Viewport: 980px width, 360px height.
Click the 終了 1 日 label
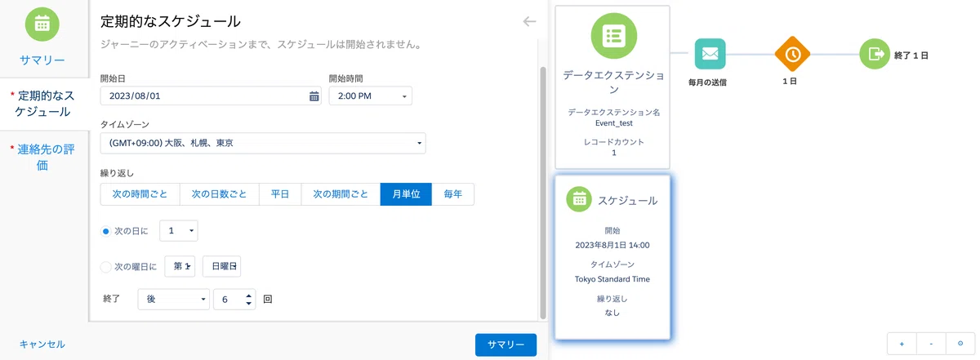[x=911, y=55]
